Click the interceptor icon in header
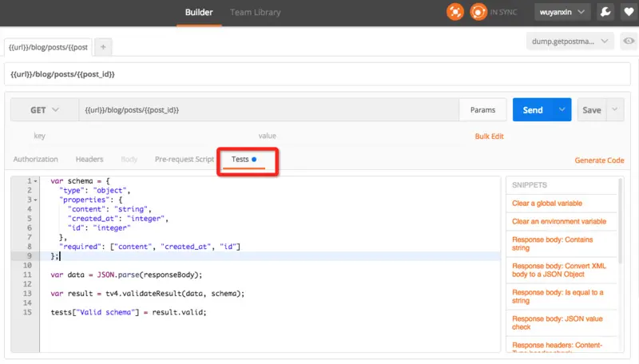639x364 pixels. 454,12
